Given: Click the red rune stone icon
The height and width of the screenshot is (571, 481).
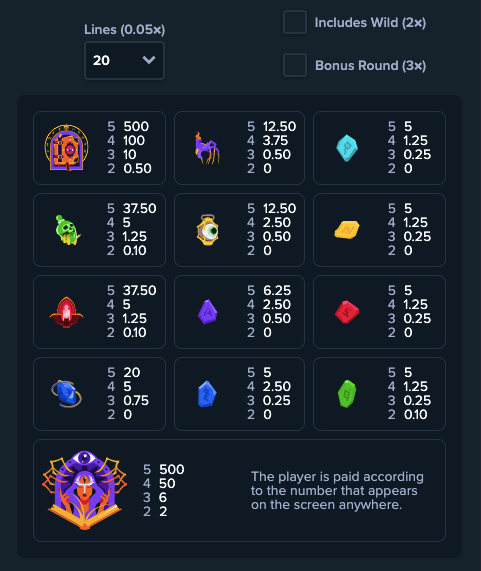Looking at the screenshot, I should click(347, 312).
